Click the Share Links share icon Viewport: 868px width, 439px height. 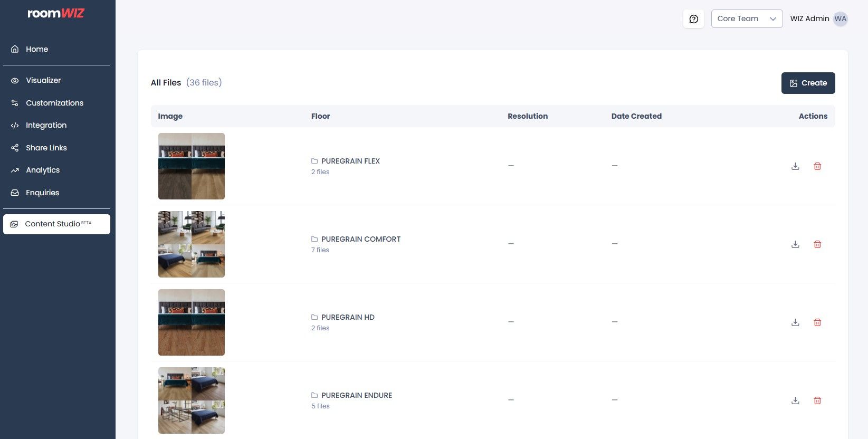click(15, 148)
